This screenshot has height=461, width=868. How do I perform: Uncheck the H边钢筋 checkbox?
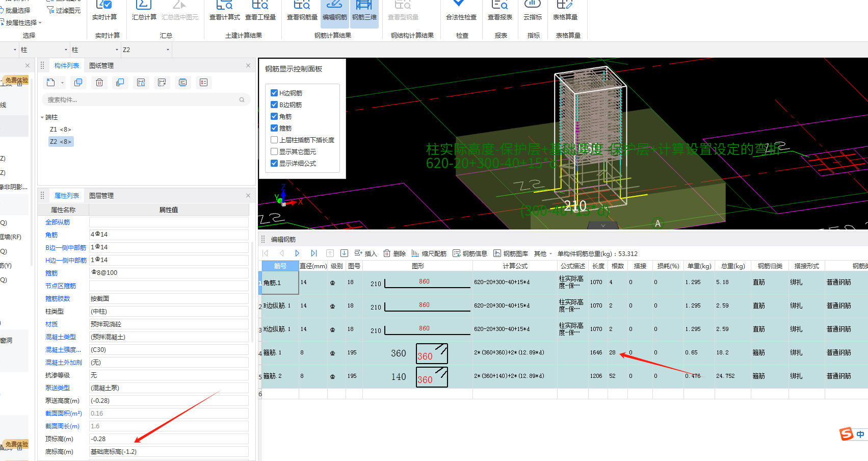click(274, 93)
